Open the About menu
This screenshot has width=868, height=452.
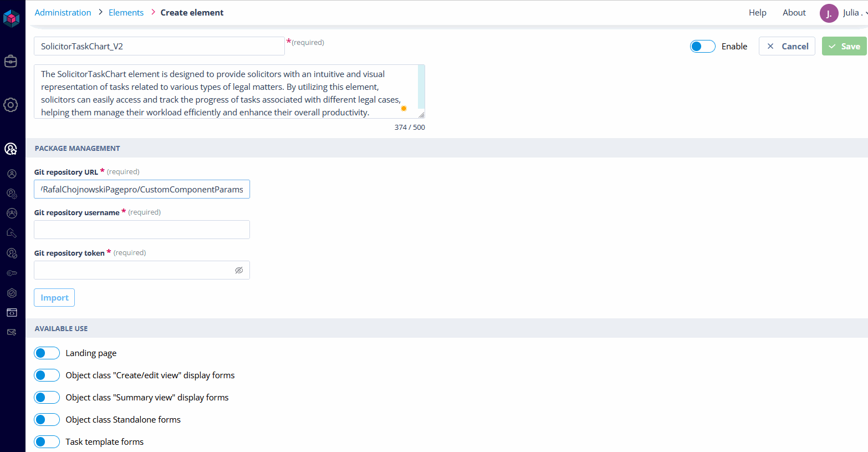[x=794, y=13]
